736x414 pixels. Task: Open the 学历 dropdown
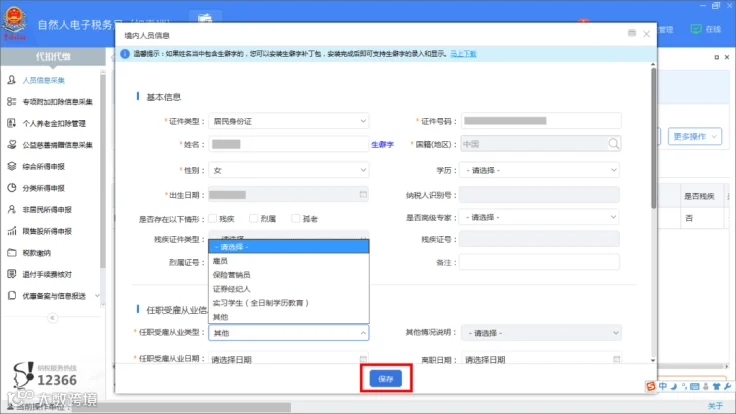539,170
